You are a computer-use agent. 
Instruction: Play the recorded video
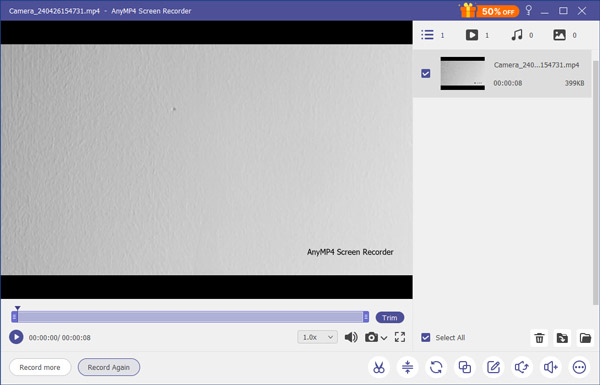coord(16,337)
